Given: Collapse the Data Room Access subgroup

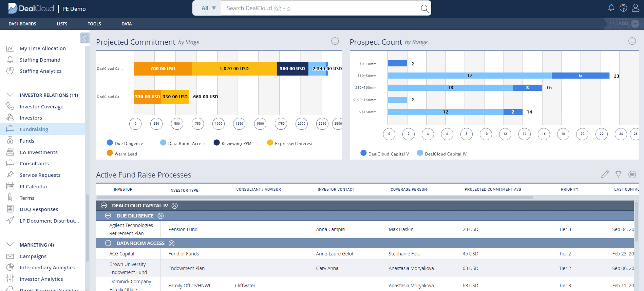Looking at the screenshot, I should [108, 243].
